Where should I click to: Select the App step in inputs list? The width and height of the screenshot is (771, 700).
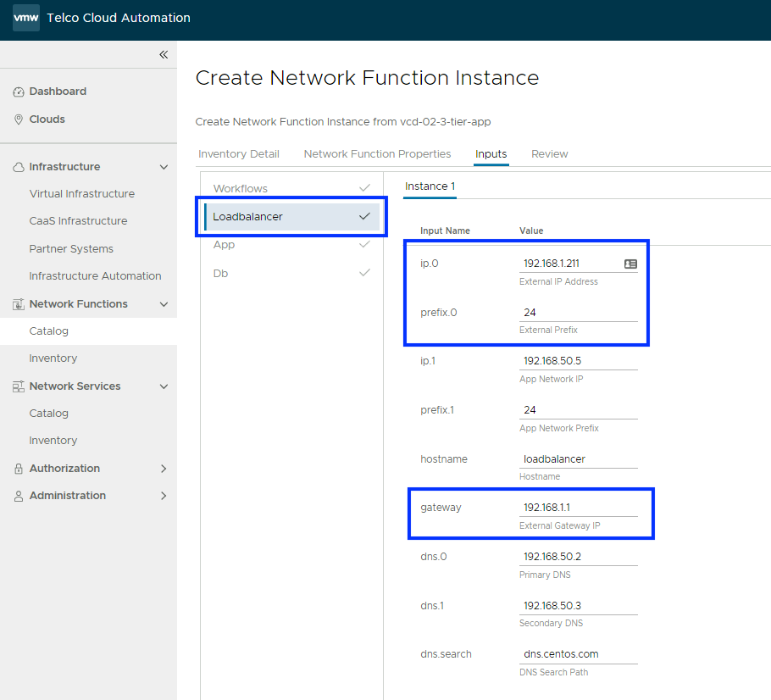pos(225,245)
